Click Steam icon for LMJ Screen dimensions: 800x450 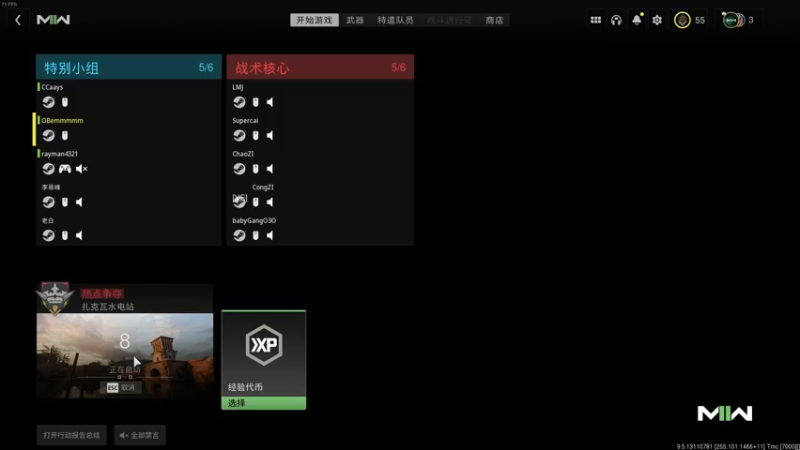point(239,102)
